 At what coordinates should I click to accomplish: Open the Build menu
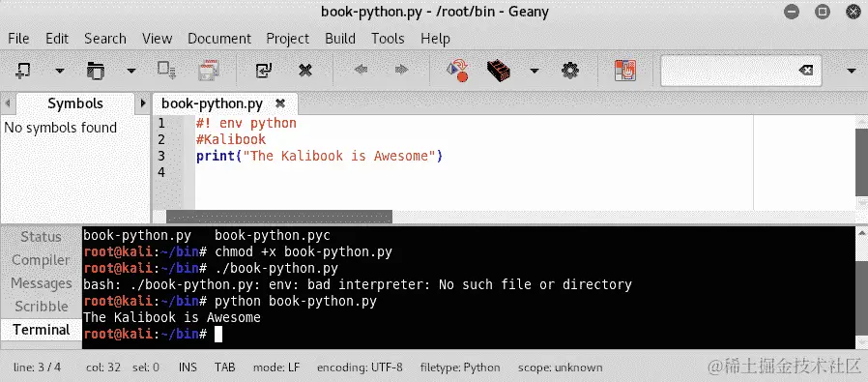[x=340, y=39]
